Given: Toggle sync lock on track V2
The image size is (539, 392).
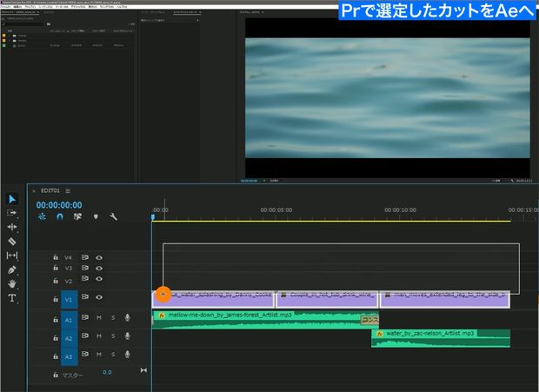Looking at the screenshot, I should (85, 278).
